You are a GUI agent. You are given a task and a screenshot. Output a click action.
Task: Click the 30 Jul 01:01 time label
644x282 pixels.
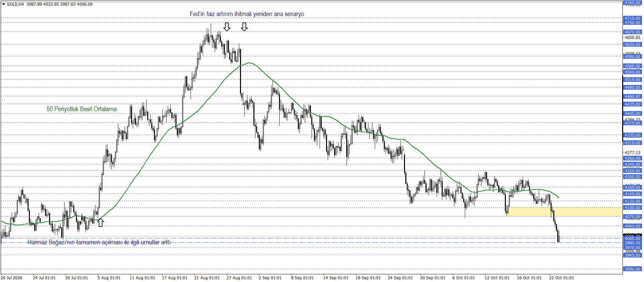(77, 278)
